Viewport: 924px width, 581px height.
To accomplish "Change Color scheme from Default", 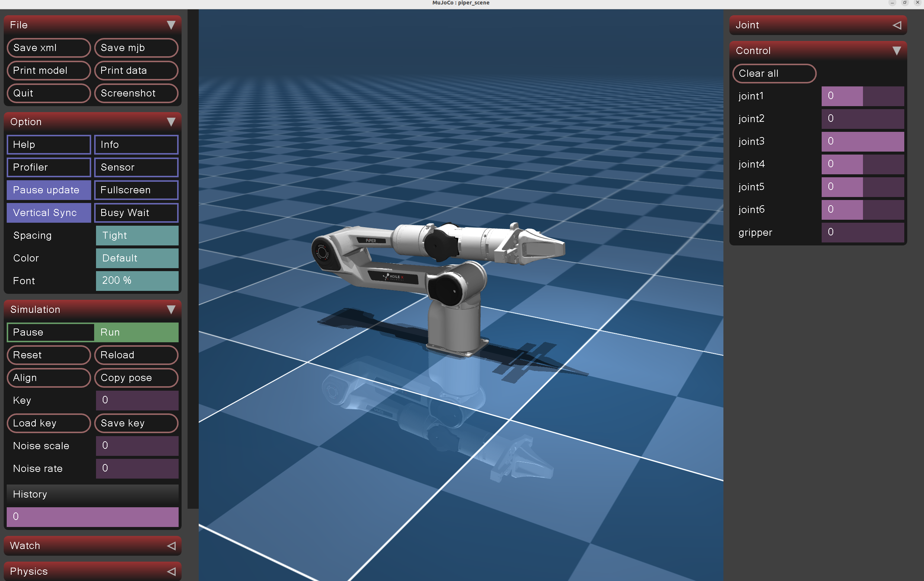I will tap(137, 258).
